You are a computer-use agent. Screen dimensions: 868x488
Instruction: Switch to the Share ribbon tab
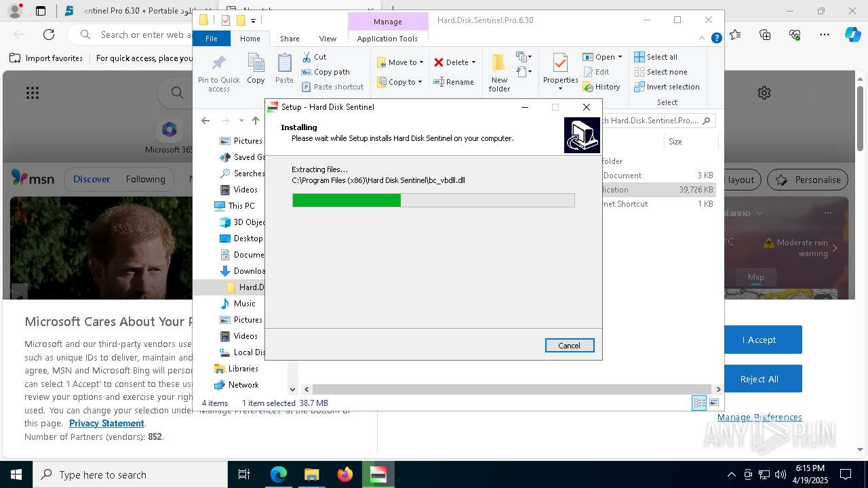(290, 39)
